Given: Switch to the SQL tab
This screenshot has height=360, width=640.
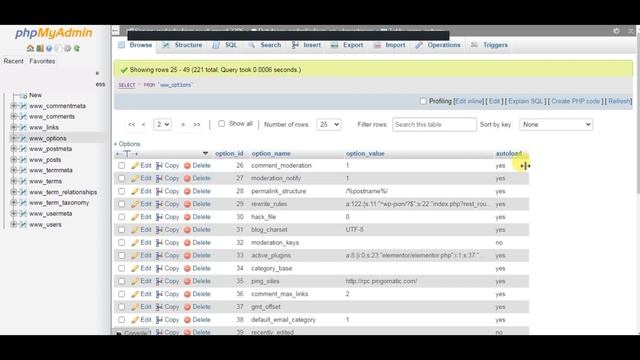Looking at the screenshot, I should point(225,45).
